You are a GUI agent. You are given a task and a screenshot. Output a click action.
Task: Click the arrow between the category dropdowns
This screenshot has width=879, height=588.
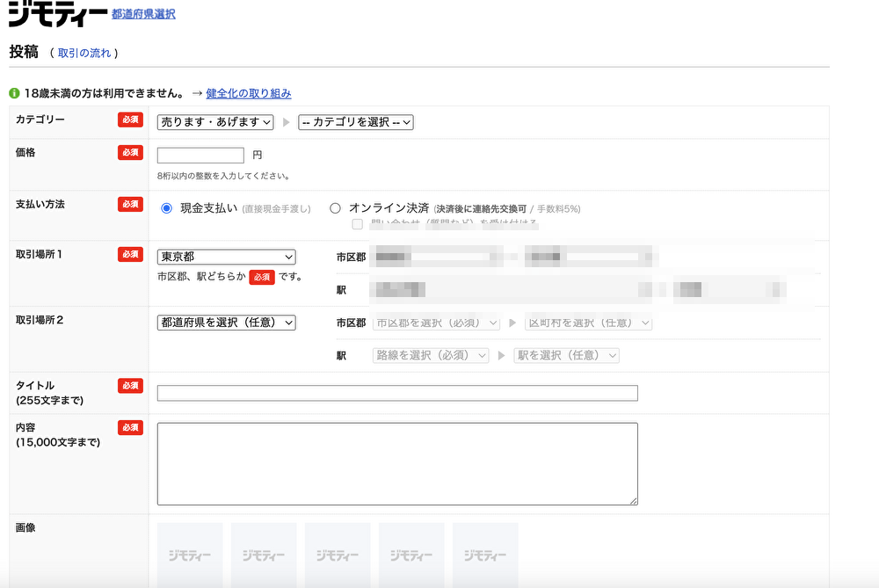286,122
